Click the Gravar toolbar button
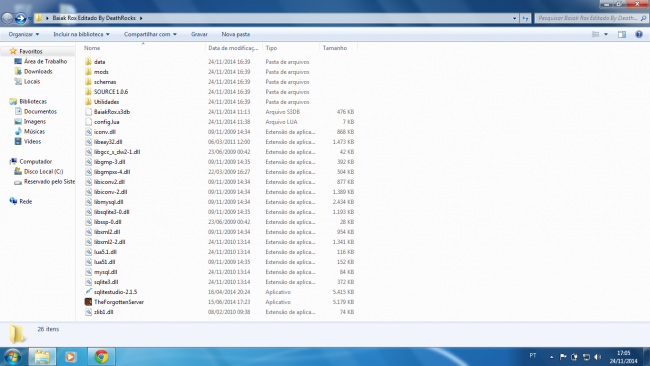Image resolution: width=650 pixels, height=366 pixels. coord(199,34)
